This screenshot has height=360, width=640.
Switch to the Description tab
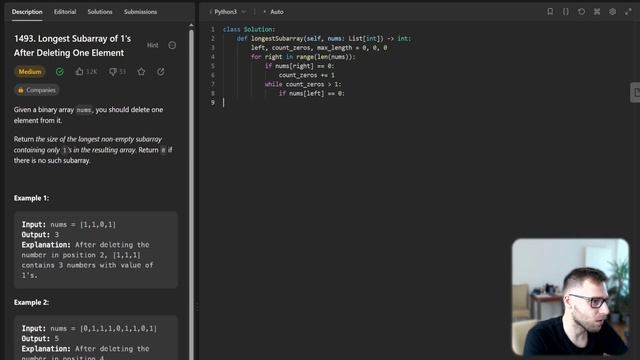coord(27,12)
